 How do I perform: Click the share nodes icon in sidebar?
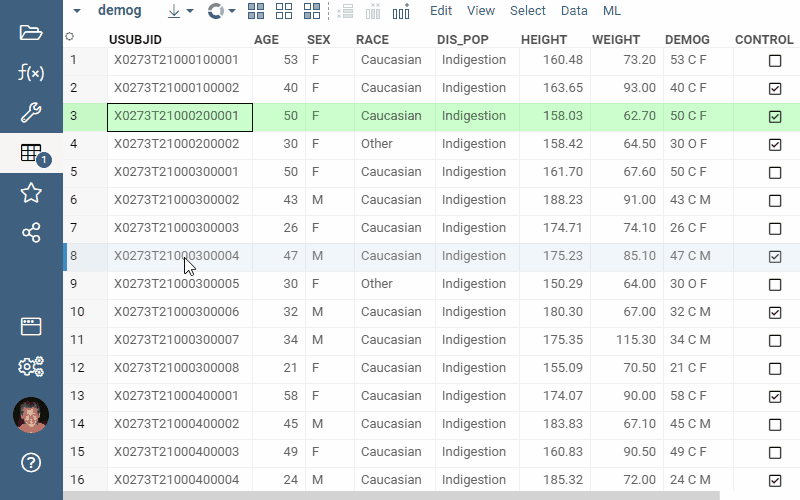pos(31,233)
